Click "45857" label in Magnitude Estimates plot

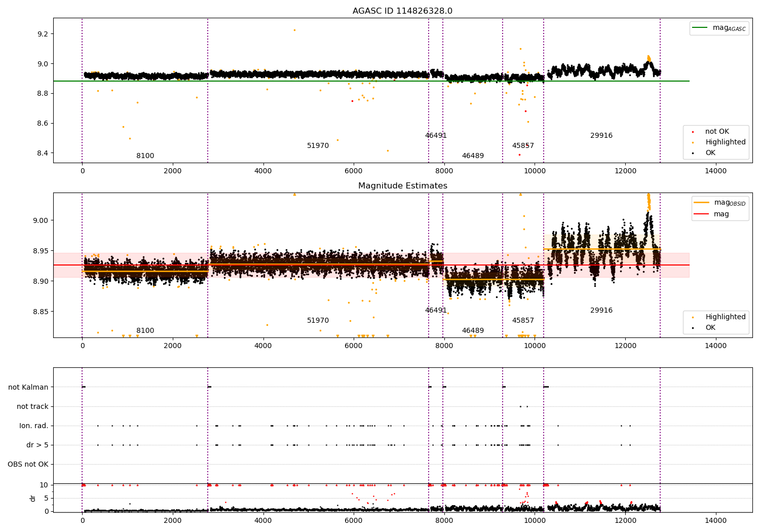pos(523,321)
